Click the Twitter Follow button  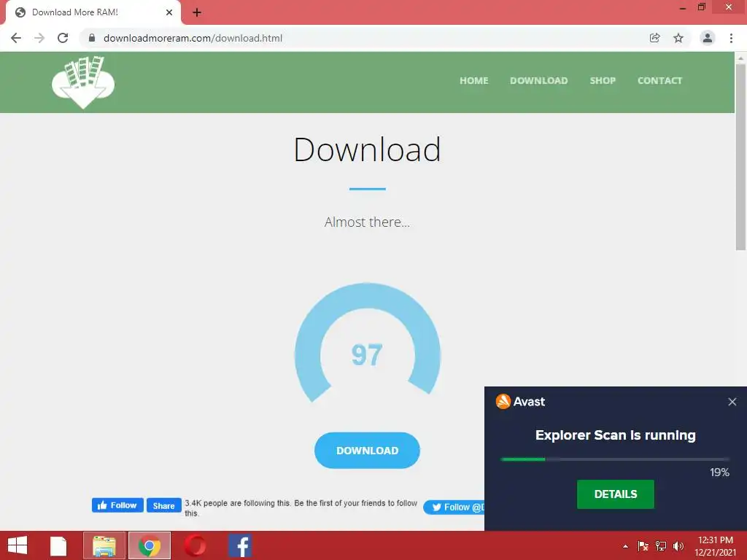454,507
